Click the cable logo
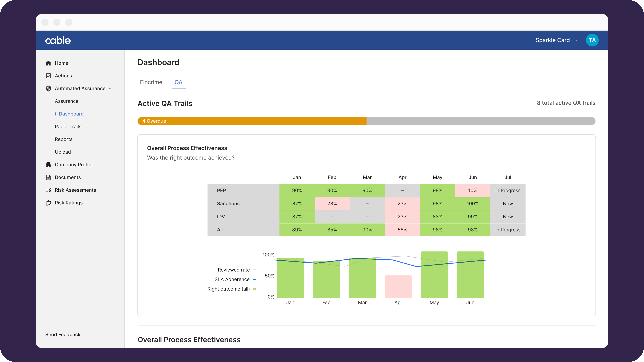Viewport: 644px width, 362px height. 58,40
